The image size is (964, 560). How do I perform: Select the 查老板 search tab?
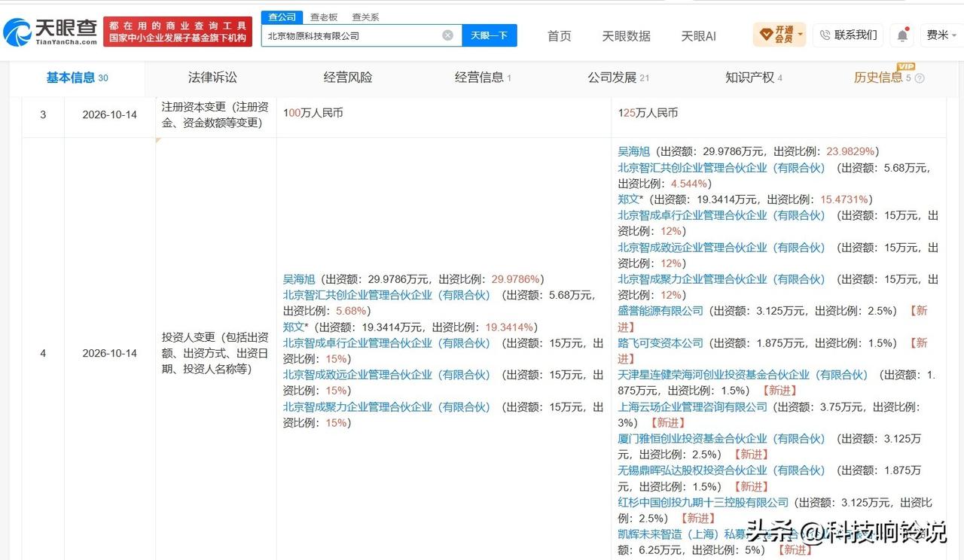pos(324,17)
